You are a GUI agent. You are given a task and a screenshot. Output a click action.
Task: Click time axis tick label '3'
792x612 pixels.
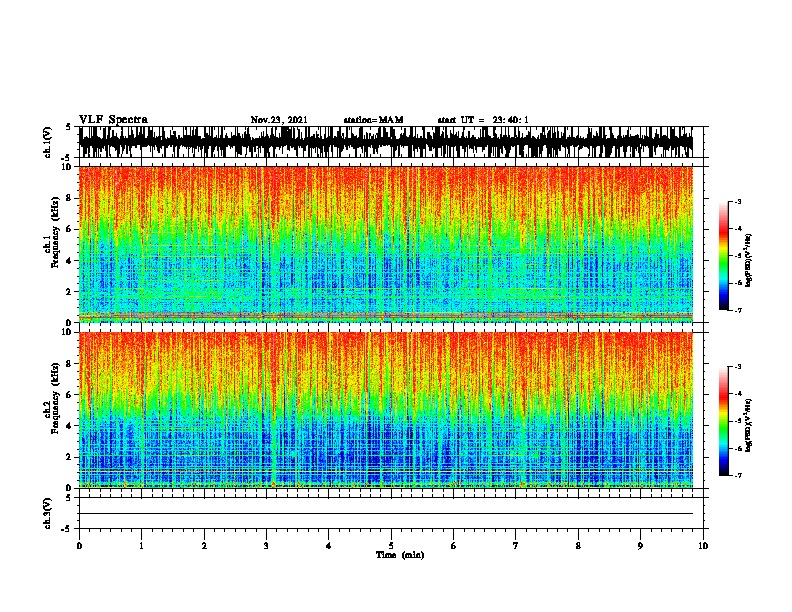(x=266, y=546)
